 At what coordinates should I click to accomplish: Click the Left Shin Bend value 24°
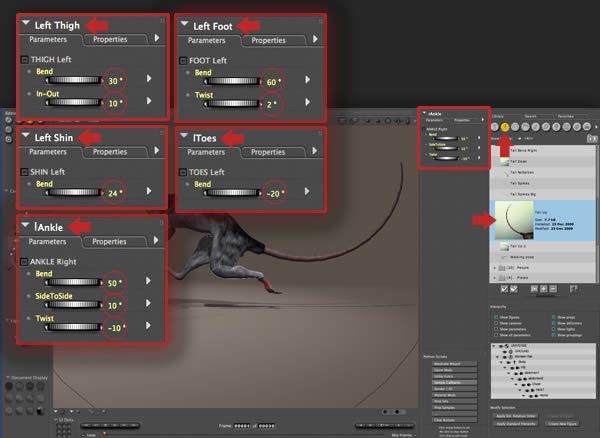pos(115,193)
